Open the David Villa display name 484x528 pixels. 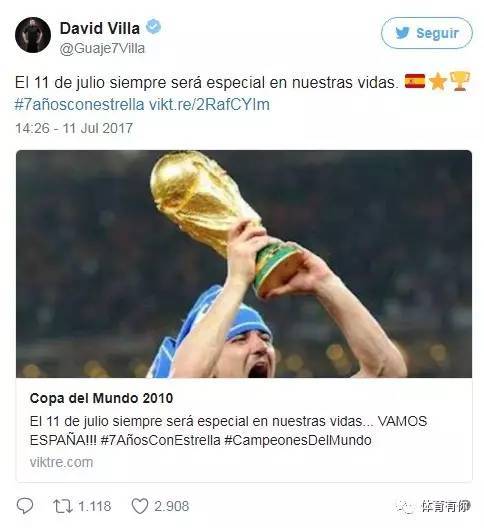[x=100, y=28]
